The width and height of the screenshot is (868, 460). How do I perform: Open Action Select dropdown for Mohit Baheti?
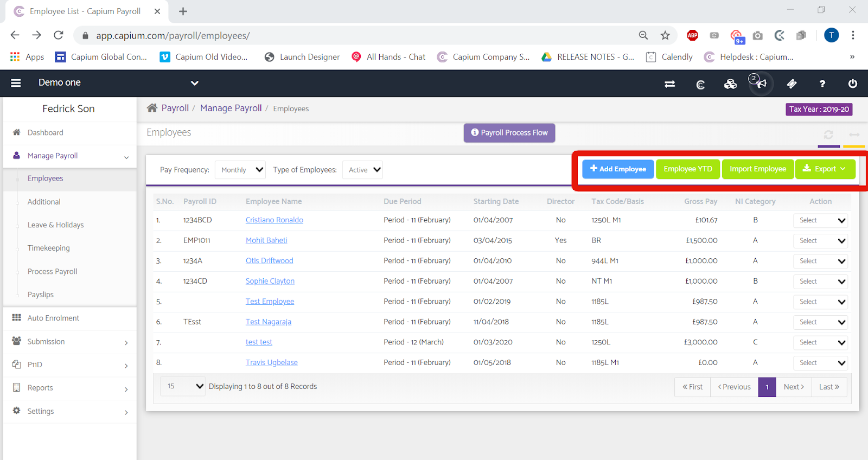point(820,241)
